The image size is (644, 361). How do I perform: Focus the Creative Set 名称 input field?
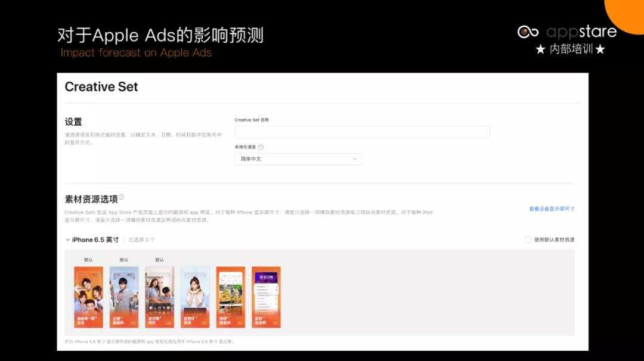(363, 132)
